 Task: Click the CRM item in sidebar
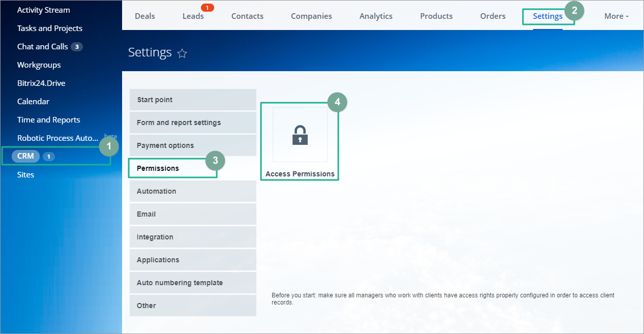(25, 156)
